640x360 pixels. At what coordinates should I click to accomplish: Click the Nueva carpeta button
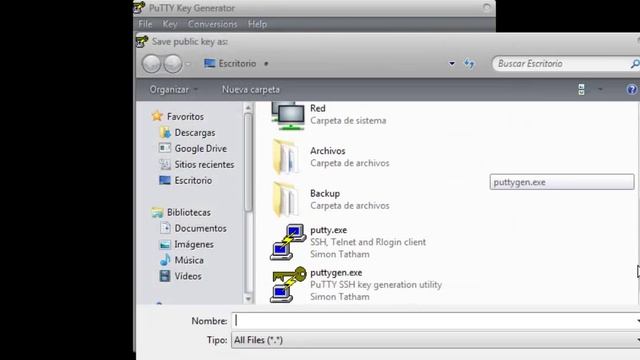(251, 89)
